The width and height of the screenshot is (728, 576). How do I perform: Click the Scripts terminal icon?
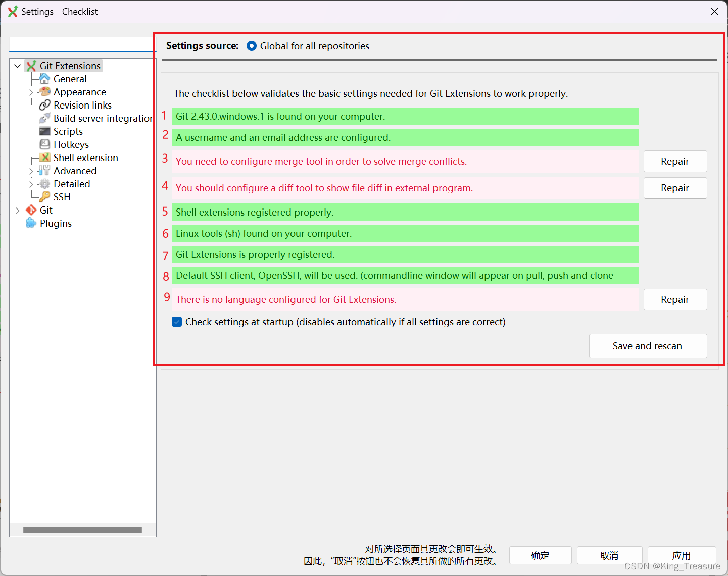click(44, 131)
